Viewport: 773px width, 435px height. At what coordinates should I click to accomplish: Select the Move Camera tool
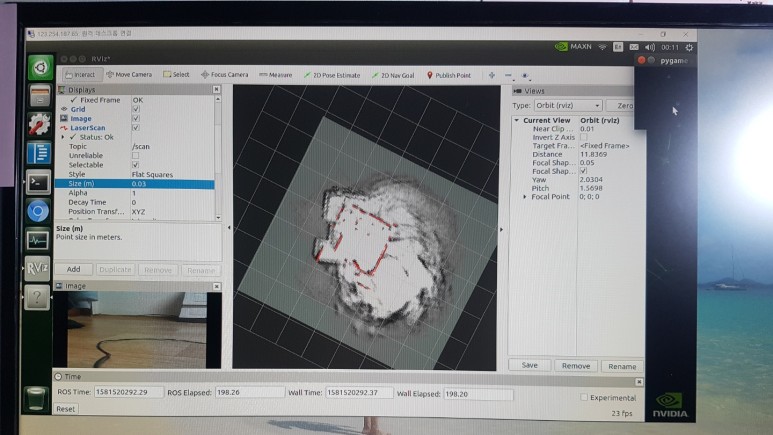129,74
